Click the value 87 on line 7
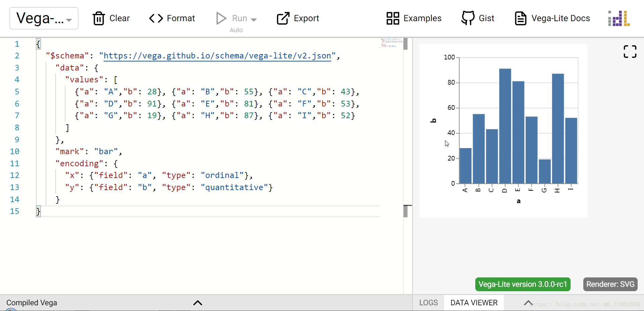The image size is (644, 311). 249,116
